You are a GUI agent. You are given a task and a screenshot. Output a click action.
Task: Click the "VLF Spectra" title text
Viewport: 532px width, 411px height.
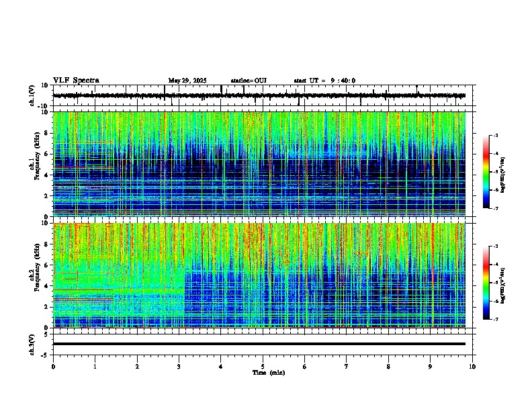coord(76,81)
